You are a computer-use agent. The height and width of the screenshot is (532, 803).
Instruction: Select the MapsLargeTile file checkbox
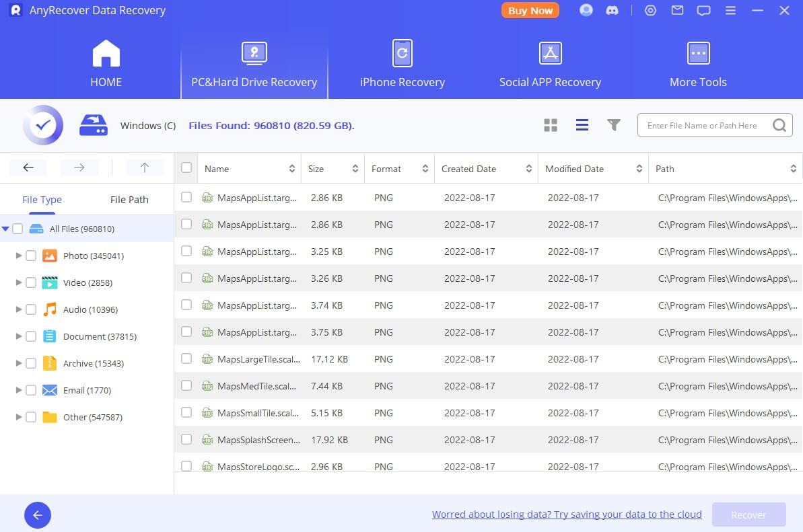[186, 358]
